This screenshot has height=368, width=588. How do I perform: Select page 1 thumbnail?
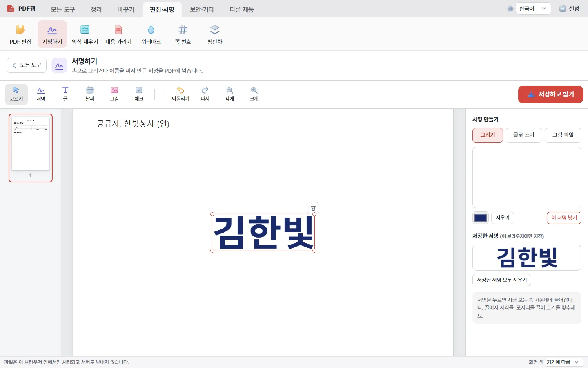point(31,148)
